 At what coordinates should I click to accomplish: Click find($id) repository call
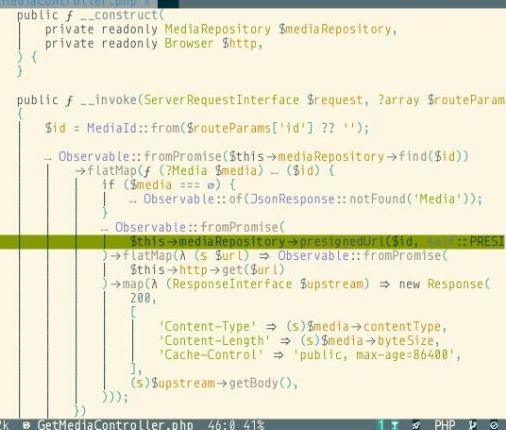coord(430,157)
